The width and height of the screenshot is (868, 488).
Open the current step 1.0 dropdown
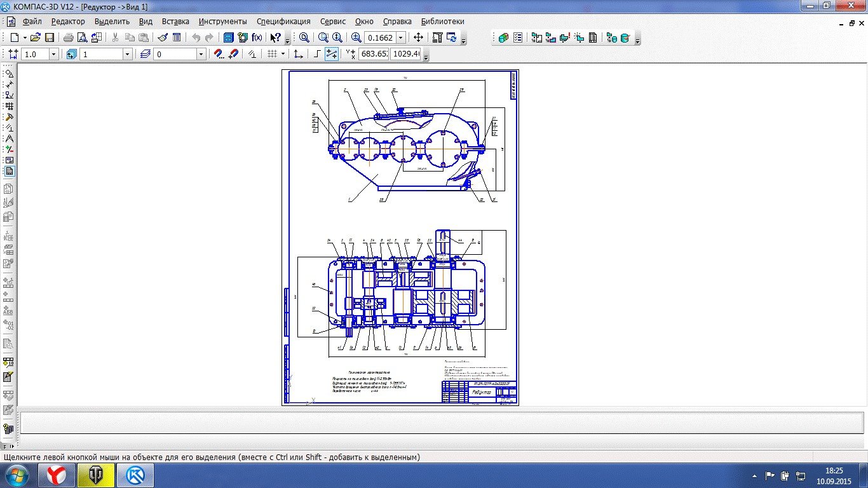click(53, 55)
